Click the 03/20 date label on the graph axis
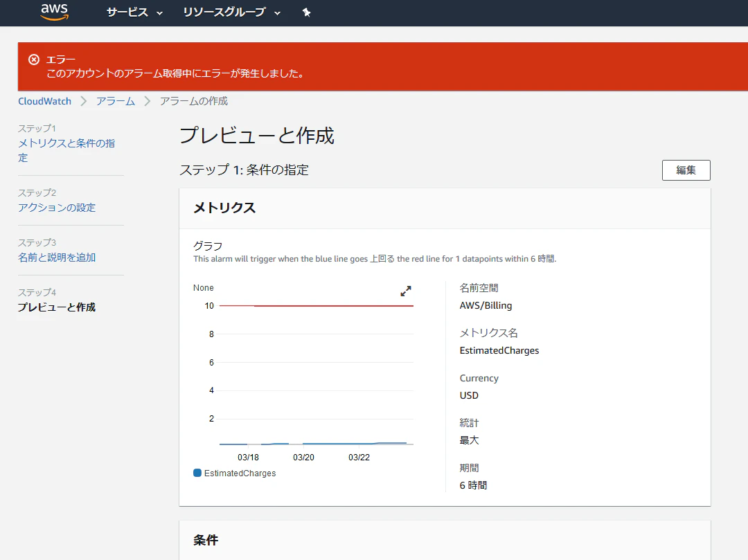Viewport: 748px width, 560px height. click(303, 457)
